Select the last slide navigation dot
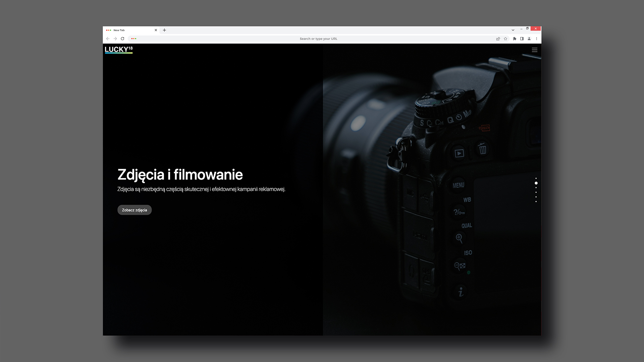Screen dimensions: 644x362 point(536,201)
